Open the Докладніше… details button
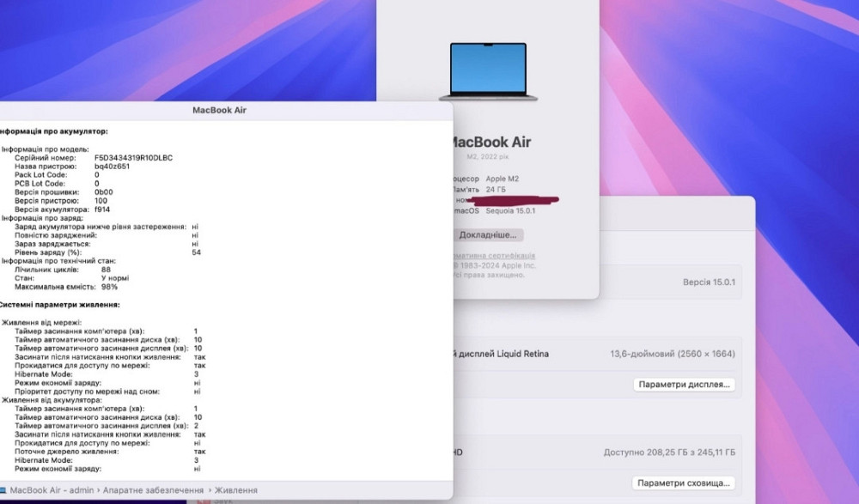 [488, 234]
